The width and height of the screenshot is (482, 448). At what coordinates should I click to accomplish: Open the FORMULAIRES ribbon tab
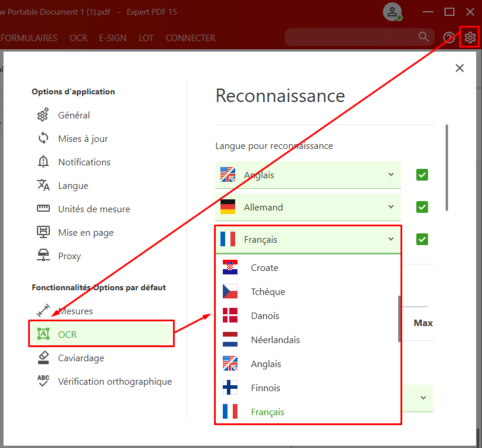pos(29,38)
